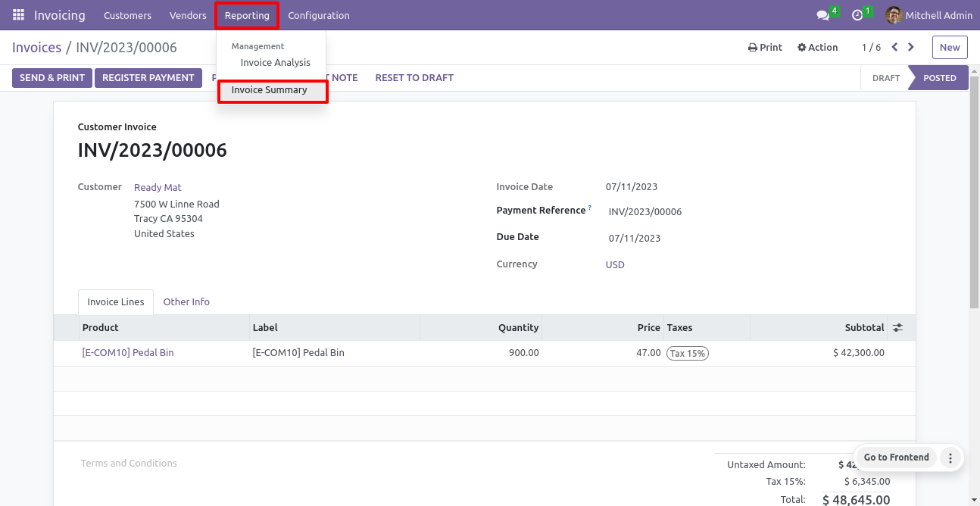This screenshot has height=506, width=980.
Task: Click the POSTED status stage
Action: click(x=939, y=78)
